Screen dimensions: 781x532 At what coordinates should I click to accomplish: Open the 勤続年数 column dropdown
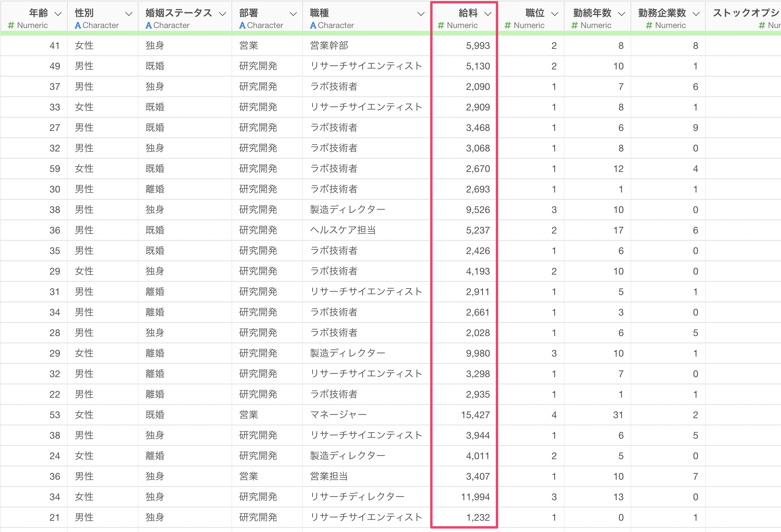[x=622, y=14]
